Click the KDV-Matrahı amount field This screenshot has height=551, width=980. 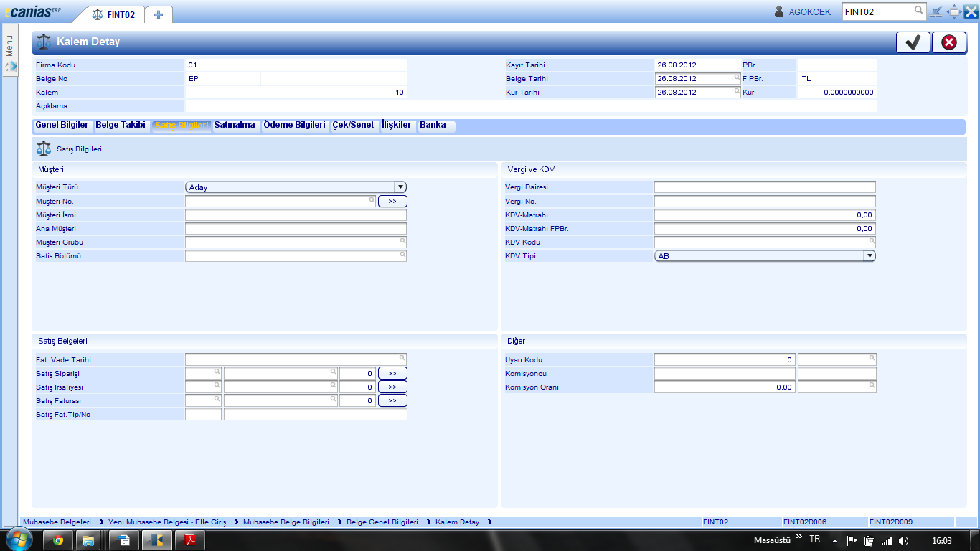(765, 215)
